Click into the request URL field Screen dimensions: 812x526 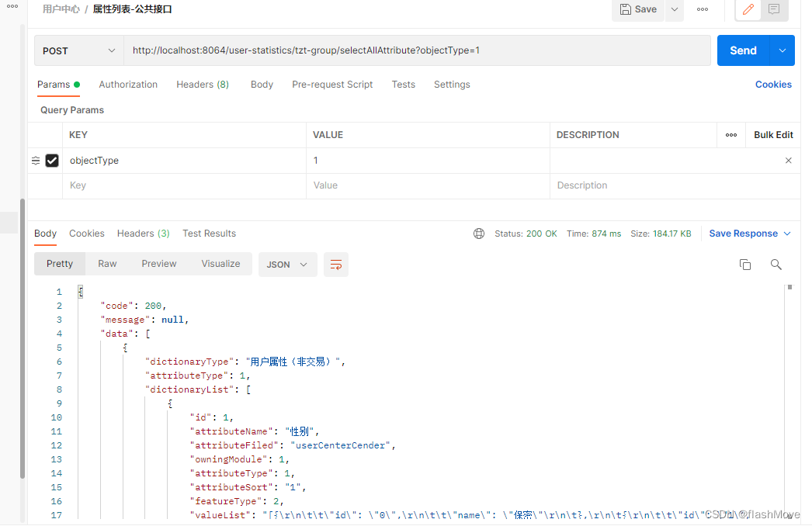[x=417, y=50]
